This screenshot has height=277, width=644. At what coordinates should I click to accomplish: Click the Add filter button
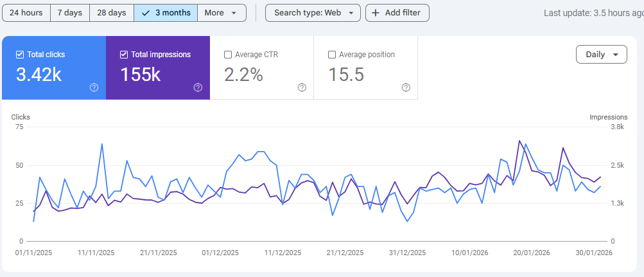pos(397,13)
